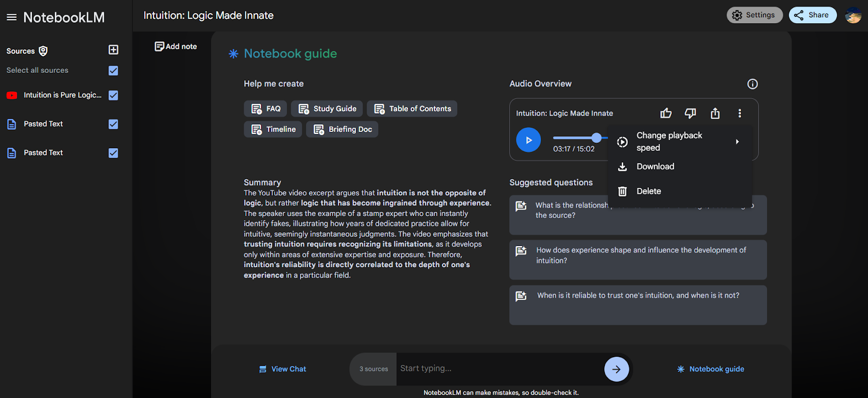The width and height of the screenshot is (868, 398).
Task: Play the Intuition: Logic Made Innate audio
Action: coord(528,140)
